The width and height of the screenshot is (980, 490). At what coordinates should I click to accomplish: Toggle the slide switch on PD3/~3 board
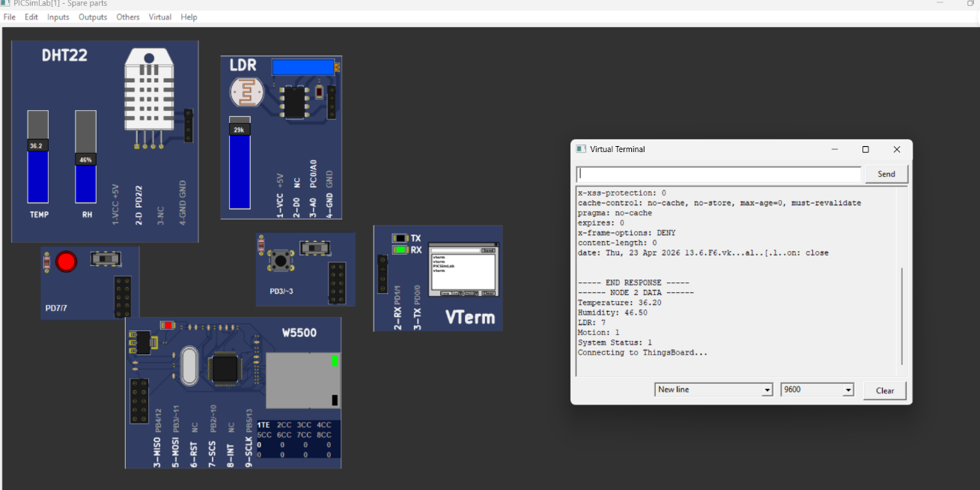(315, 247)
